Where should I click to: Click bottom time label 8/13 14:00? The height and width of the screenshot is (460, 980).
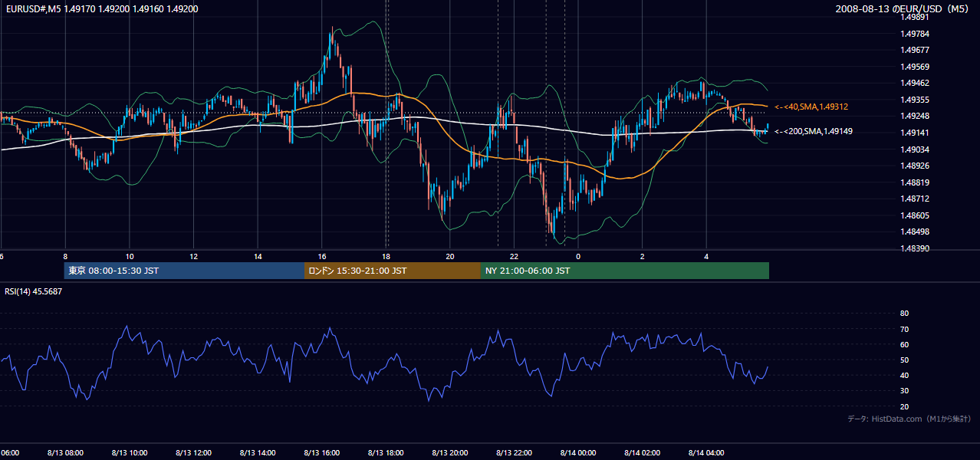[258, 452]
